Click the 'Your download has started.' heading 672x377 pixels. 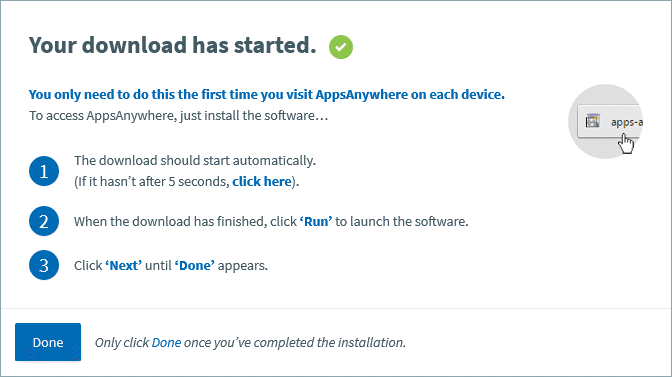pyautogui.click(x=173, y=45)
